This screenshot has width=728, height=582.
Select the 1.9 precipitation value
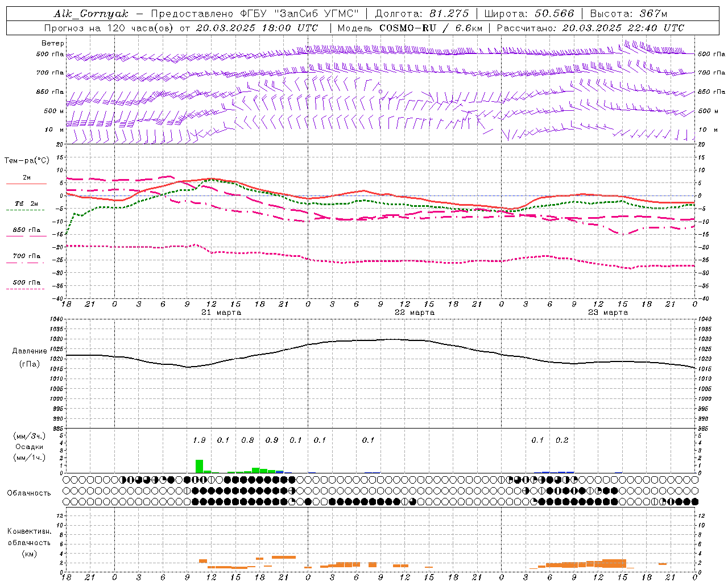pos(199,440)
